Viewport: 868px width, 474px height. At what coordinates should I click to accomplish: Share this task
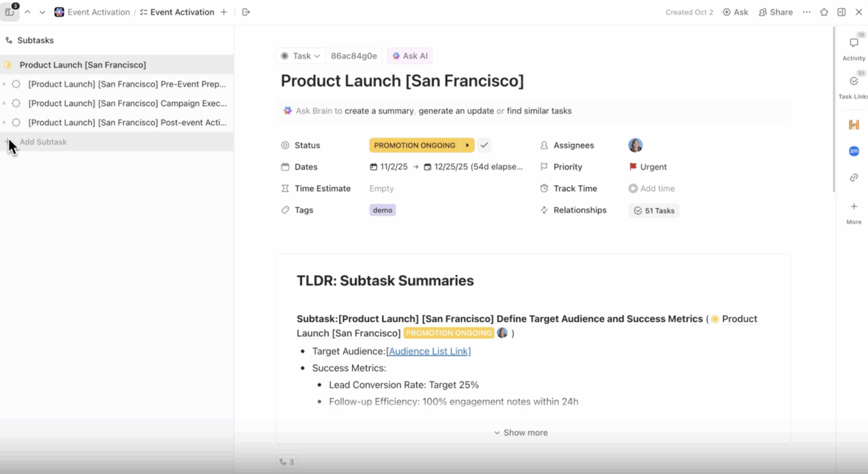(776, 12)
